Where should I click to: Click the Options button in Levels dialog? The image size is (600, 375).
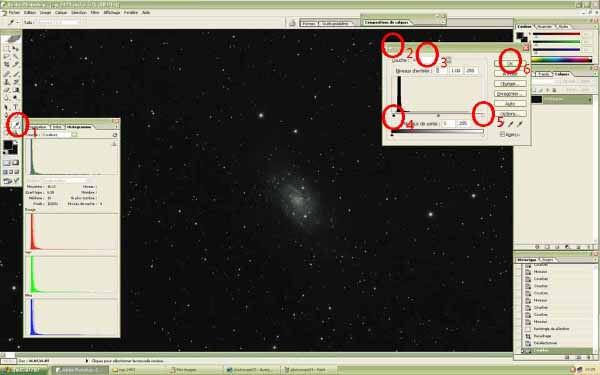click(x=510, y=114)
